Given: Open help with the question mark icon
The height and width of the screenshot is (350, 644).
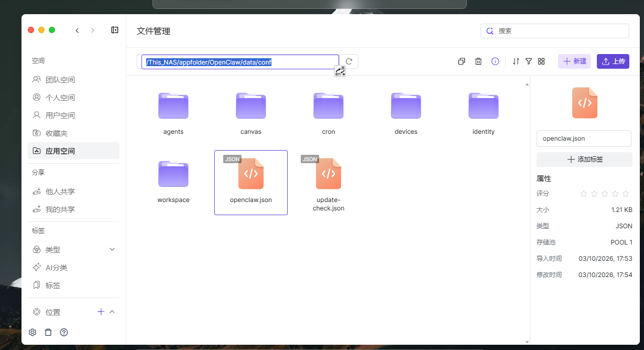Looking at the screenshot, I should (64, 332).
